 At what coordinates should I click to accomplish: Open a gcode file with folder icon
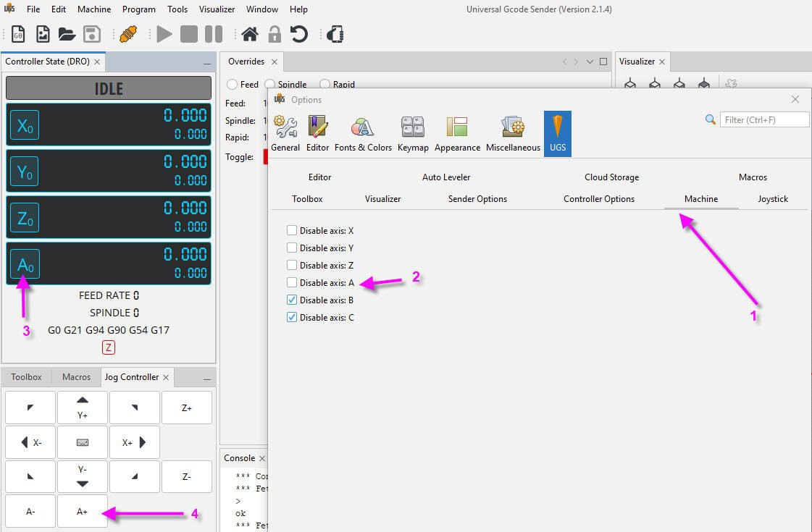pos(67,35)
